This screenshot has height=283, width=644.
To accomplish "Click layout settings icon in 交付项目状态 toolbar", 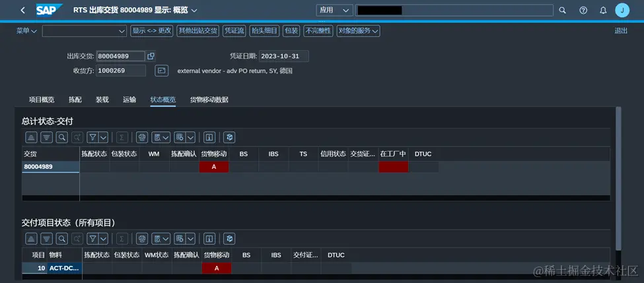I will coord(180,238).
